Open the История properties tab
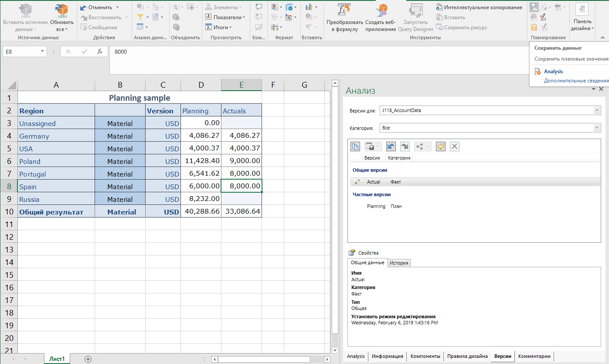609x364 pixels. (x=399, y=263)
